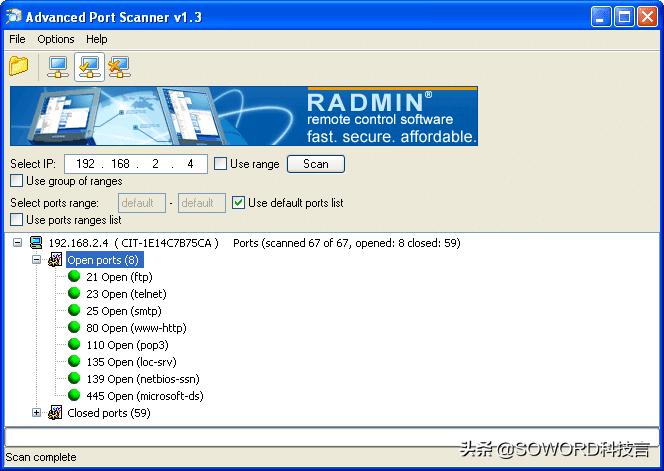Click green dot next to port 23

(74, 293)
